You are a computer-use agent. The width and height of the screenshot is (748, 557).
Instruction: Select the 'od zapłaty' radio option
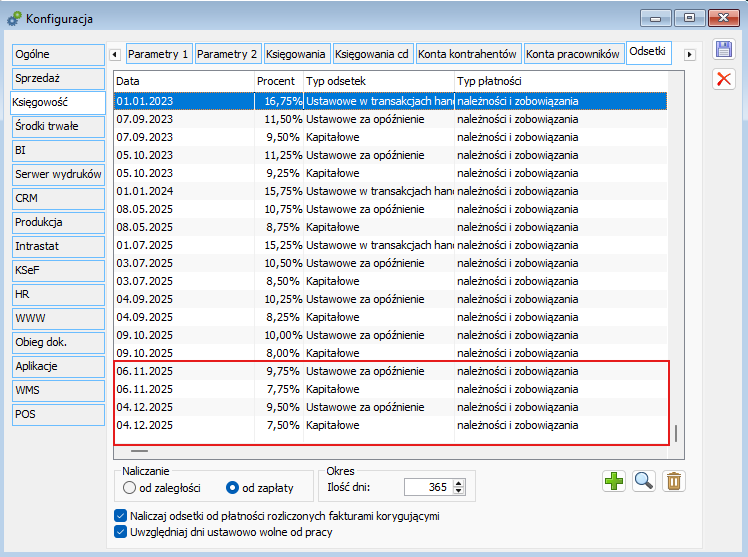[233, 488]
